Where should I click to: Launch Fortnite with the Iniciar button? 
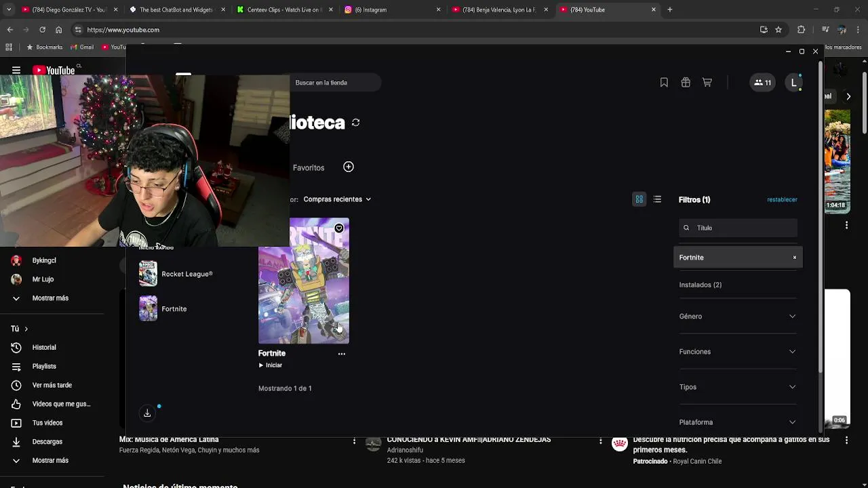point(270,365)
